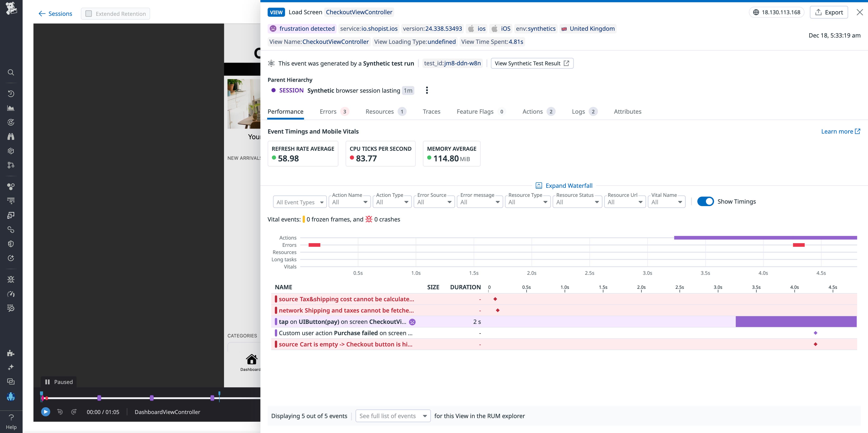Select the Integrations puzzle piece icon
Image resolution: width=868 pixels, height=433 pixels.
(x=11, y=353)
